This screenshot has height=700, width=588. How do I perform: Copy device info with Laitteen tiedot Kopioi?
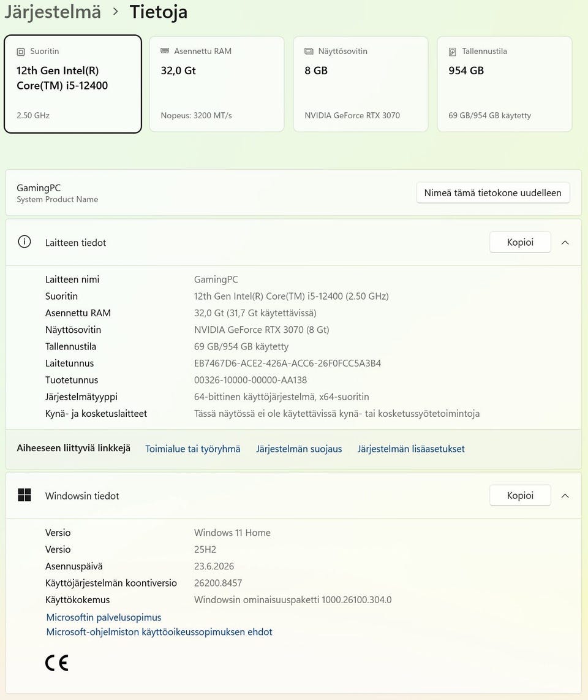point(520,242)
